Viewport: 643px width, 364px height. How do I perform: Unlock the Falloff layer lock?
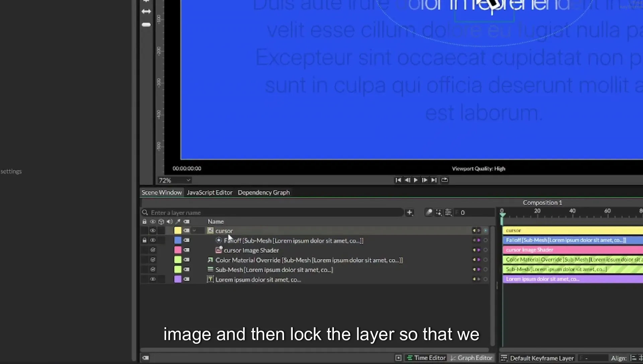pyautogui.click(x=144, y=240)
